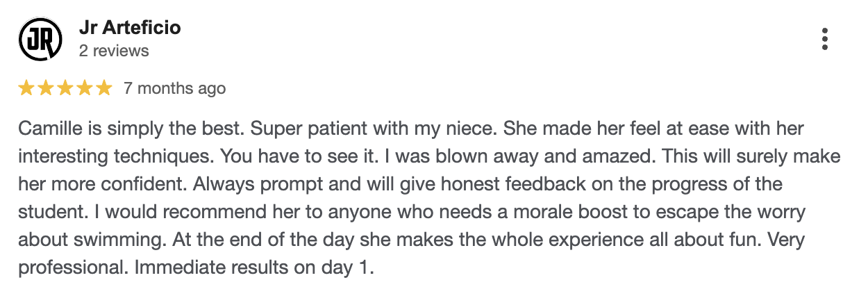Click the second gold star rating
868x296 pixels.
pyautogui.click(x=46, y=88)
